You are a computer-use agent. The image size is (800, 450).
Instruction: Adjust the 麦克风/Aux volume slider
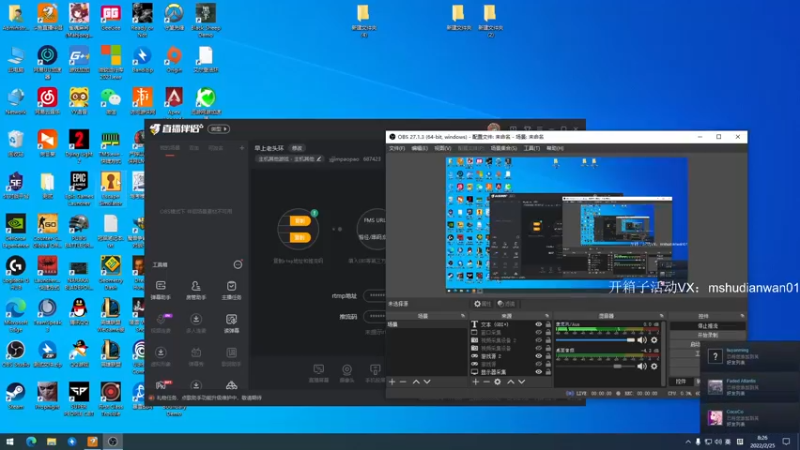point(595,340)
